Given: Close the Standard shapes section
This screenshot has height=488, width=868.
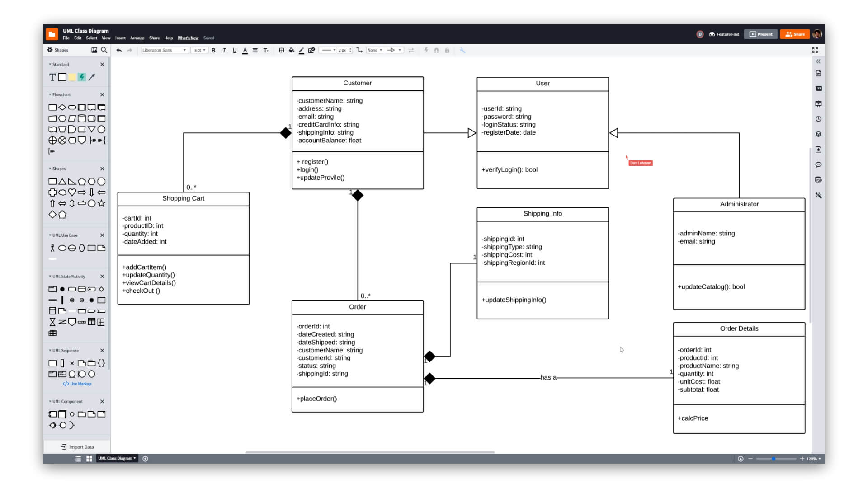Looking at the screenshot, I should (x=102, y=64).
